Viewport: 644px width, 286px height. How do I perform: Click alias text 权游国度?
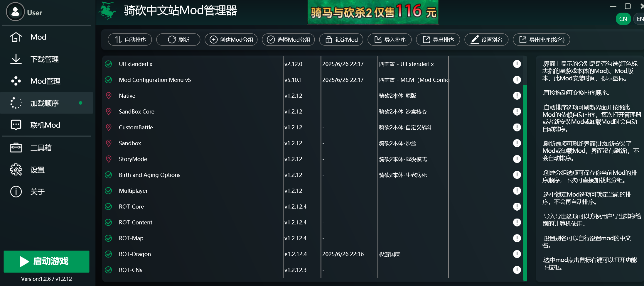(x=390, y=254)
